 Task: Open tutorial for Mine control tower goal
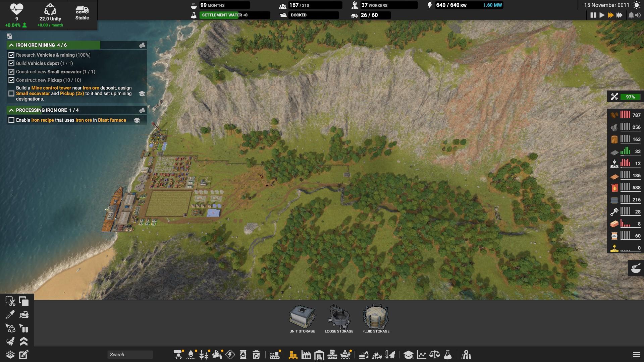pos(142,94)
